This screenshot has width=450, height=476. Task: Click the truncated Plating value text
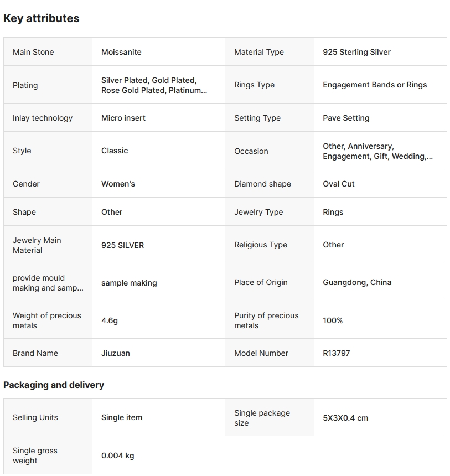(x=154, y=85)
